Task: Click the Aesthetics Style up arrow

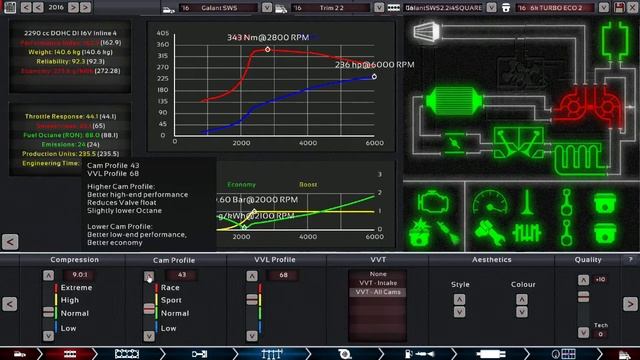Action: 459,300
